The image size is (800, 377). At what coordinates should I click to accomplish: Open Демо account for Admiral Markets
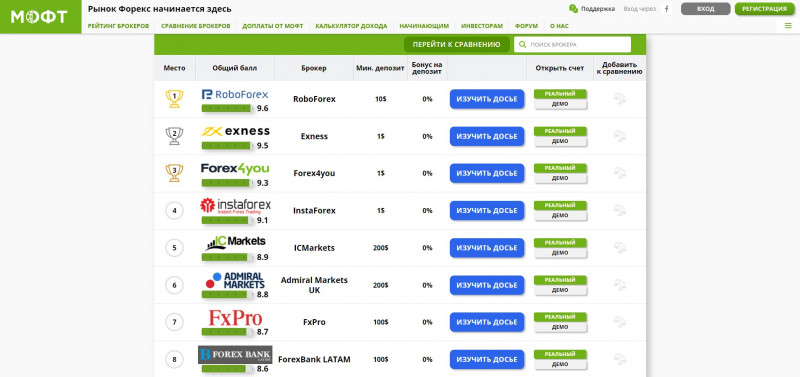[x=560, y=290]
